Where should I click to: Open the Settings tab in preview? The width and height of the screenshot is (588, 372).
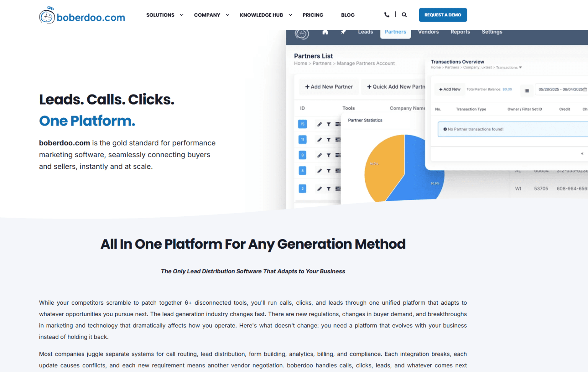pyautogui.click(x=492, y=32)
